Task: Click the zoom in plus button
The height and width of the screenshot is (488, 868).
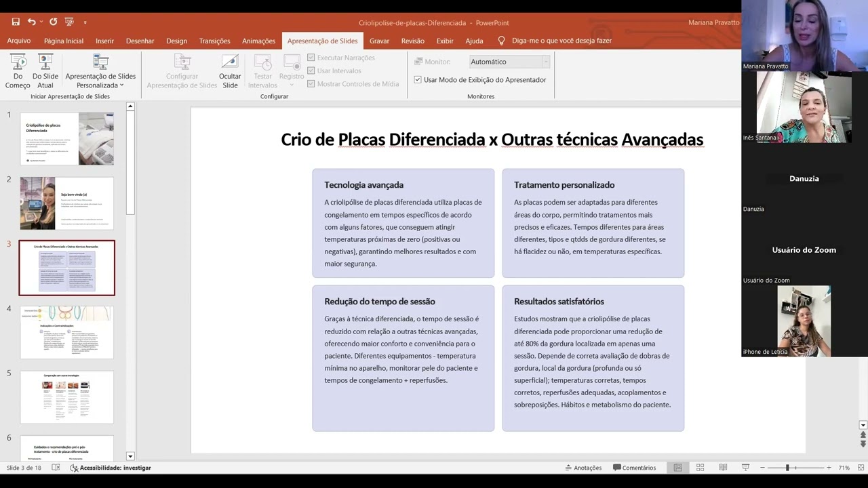Action: pos(829,468)
